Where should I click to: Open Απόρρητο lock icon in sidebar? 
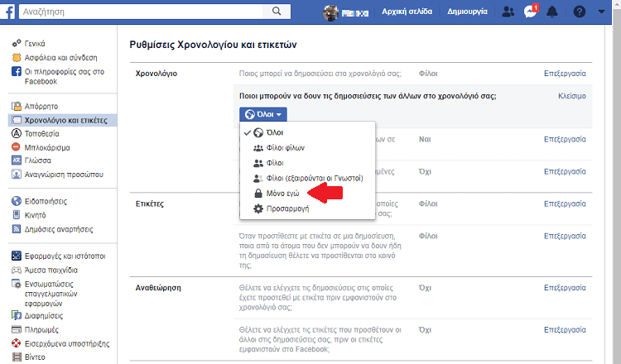point(17,106)
